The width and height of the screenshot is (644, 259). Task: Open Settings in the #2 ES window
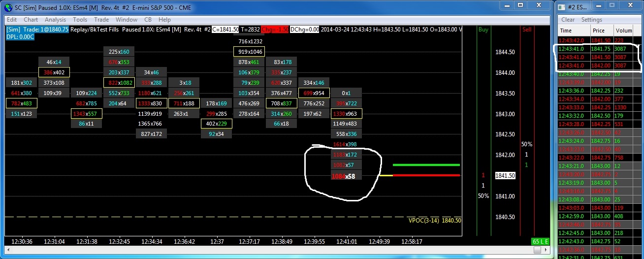pos(592,20)
